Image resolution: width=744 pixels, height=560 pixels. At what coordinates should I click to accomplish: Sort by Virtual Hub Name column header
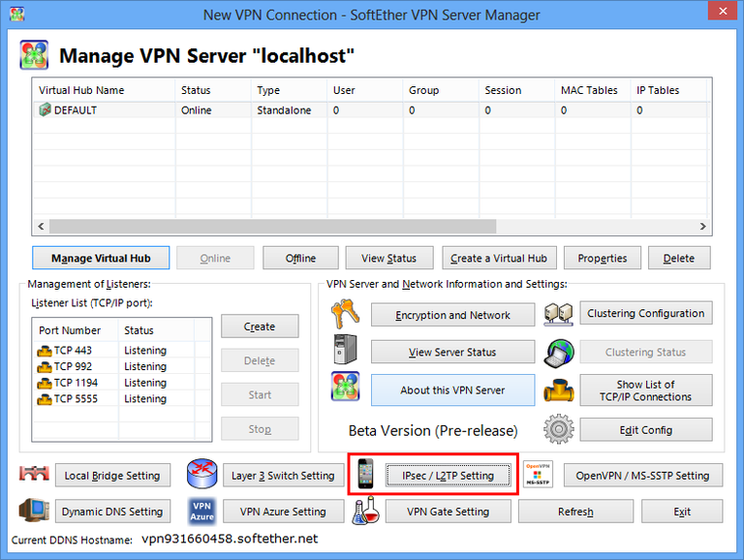104,90
